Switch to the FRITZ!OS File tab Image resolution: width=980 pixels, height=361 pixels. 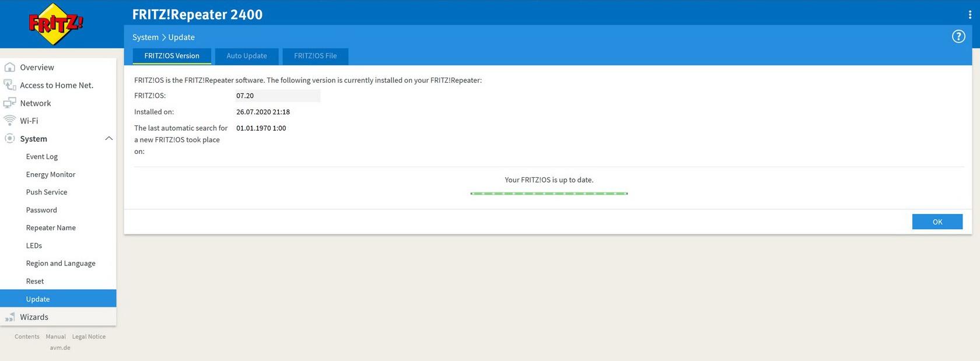coord(316,56)
